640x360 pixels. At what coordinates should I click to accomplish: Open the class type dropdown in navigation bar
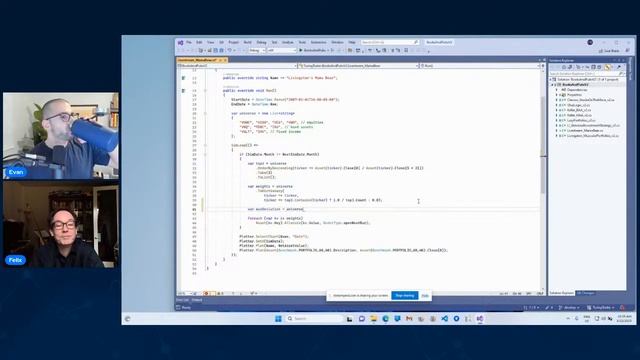tap(359, 65)
